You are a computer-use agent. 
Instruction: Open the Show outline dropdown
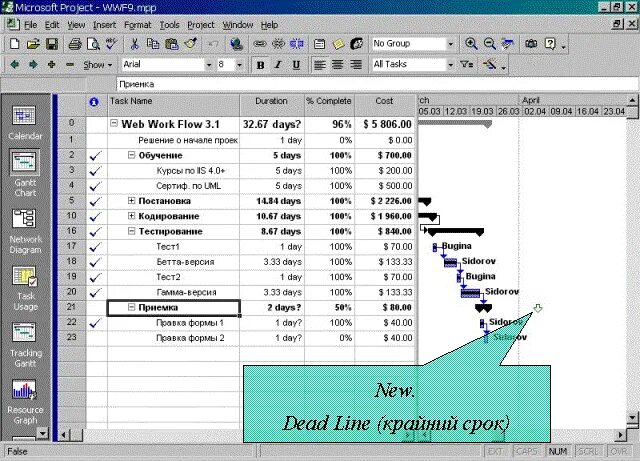point(98,65)
